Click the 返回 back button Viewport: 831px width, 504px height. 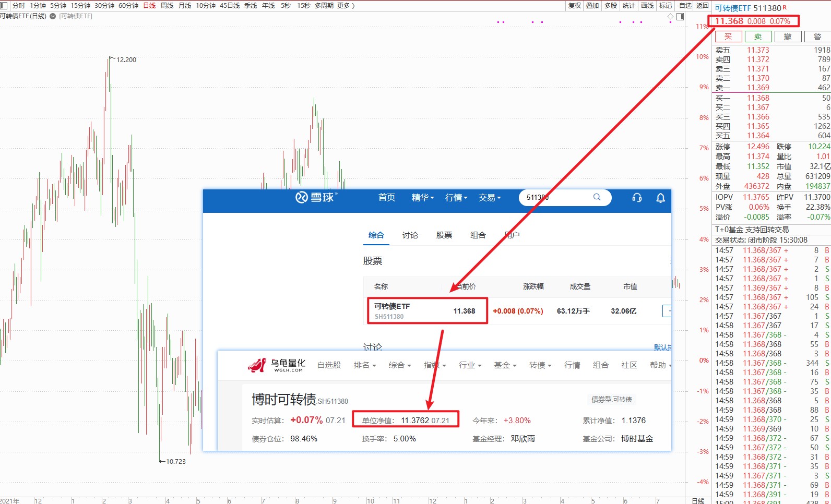[x=703, y=5]
